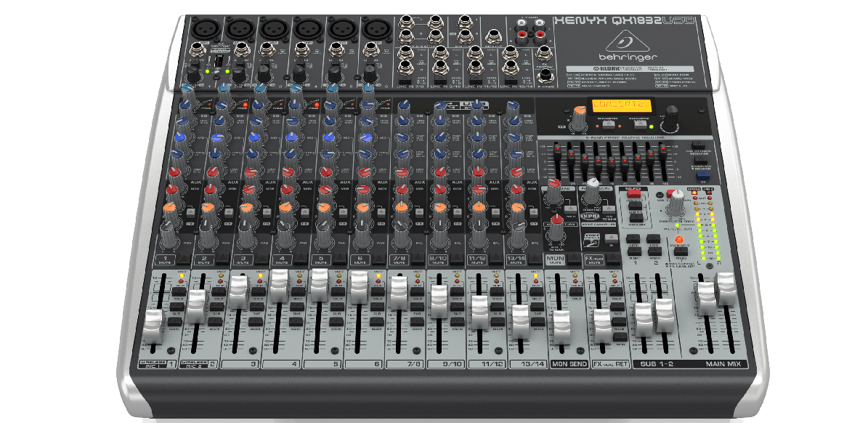Screen dimensions: 868x423
Task: Click the MON SEND fader
Action: (561, 326)
